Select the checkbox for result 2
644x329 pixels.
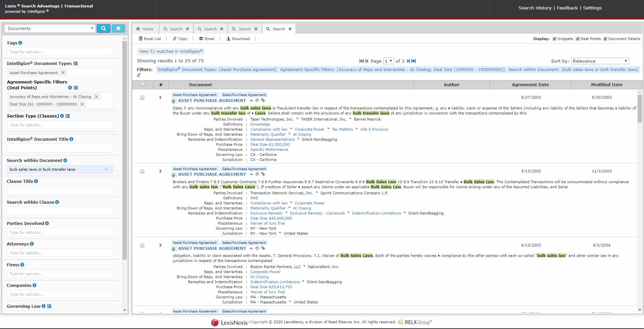pyautogui.click(x=142, y=171)
